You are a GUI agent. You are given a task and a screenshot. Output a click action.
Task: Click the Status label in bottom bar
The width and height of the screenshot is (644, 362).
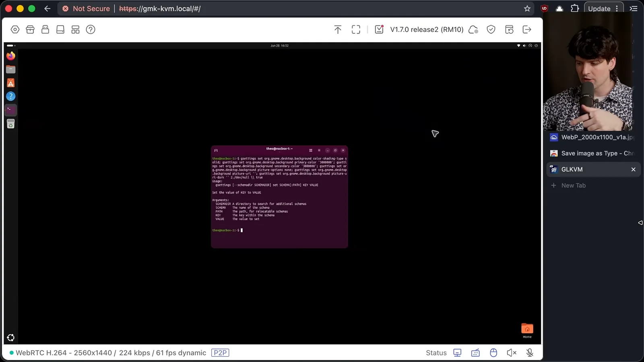coord(436,353)
